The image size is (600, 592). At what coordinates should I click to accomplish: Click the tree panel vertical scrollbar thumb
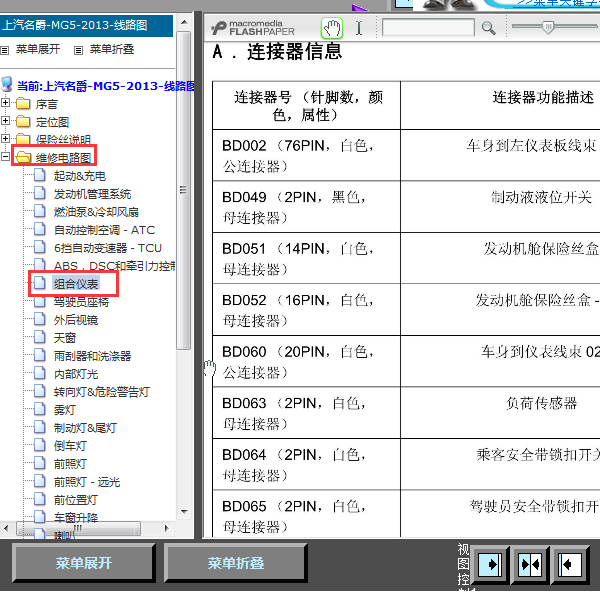click(184, 190)
